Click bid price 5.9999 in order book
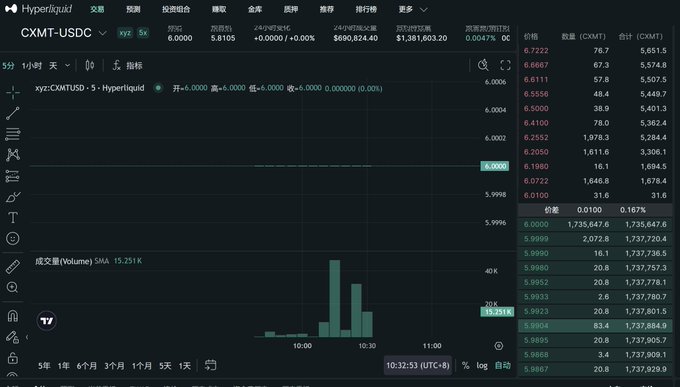This screenshot has height=387, width=680. point(536,239)
